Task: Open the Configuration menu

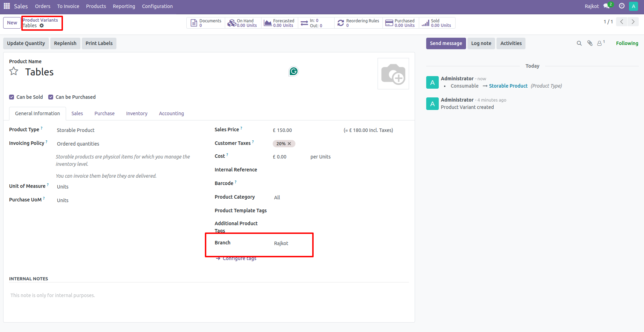Action: 157,6
